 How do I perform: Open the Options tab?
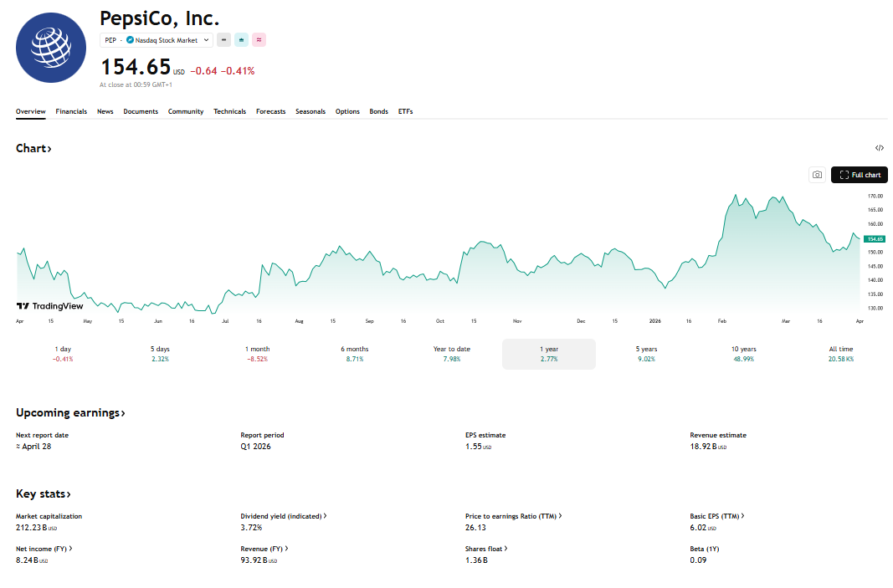coord(347,111)
